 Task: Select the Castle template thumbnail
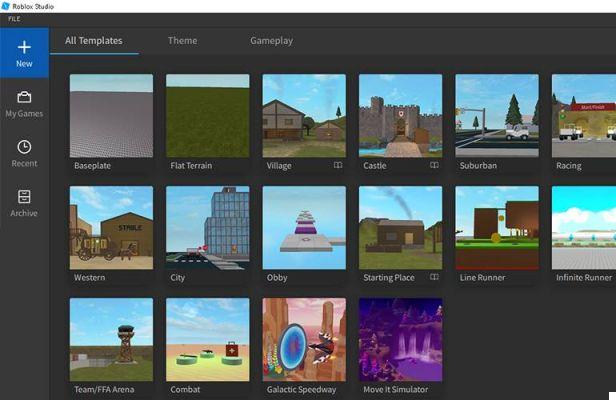point(400,116)
